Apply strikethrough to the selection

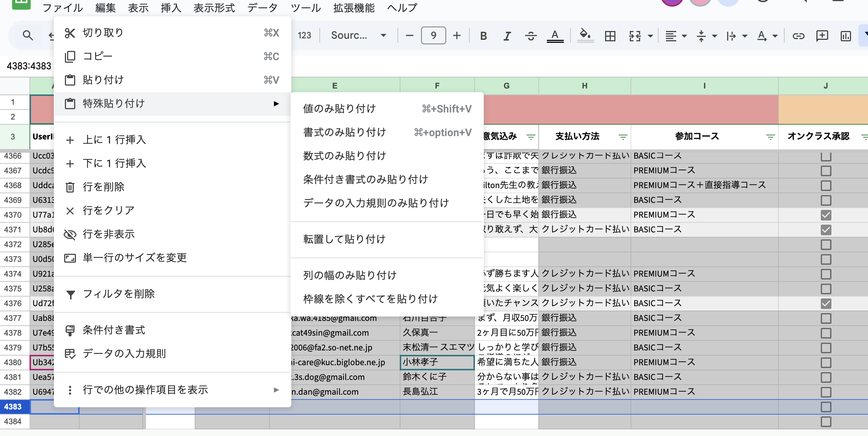[x=531, y=35]
